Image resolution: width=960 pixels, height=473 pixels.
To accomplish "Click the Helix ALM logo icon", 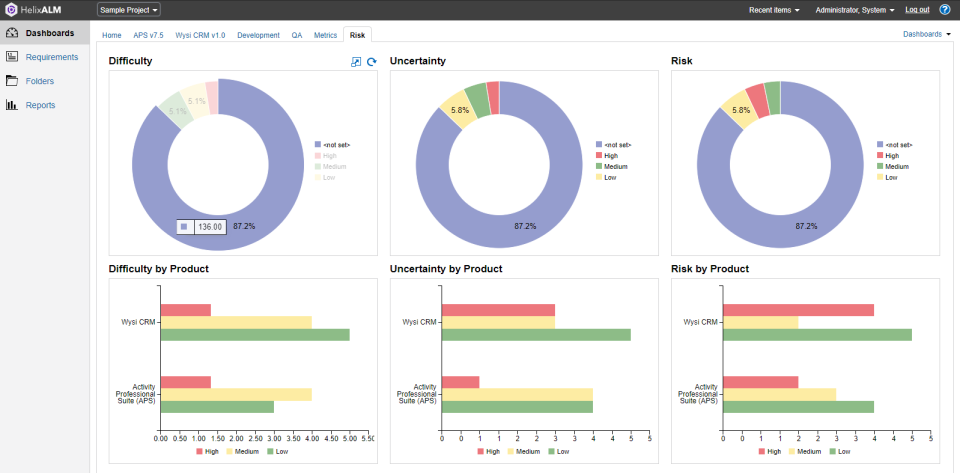I will (x=10, y=9).
